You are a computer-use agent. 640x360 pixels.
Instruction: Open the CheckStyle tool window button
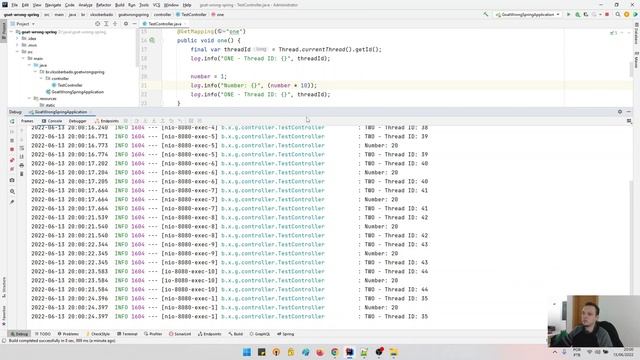[98, 334]
